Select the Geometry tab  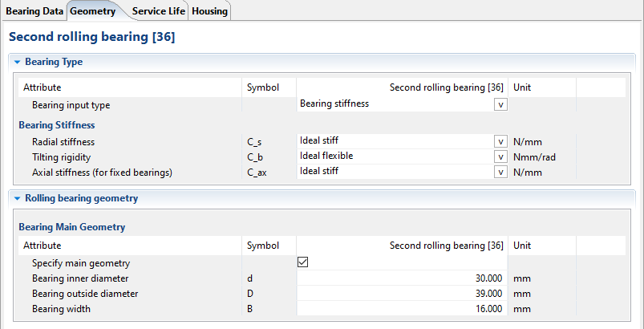[93, 11]
